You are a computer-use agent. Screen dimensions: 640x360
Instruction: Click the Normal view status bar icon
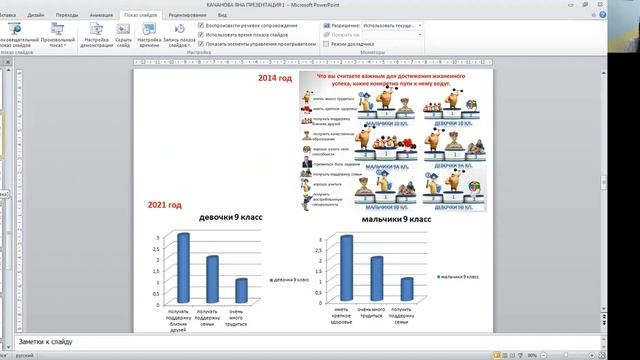497,356
